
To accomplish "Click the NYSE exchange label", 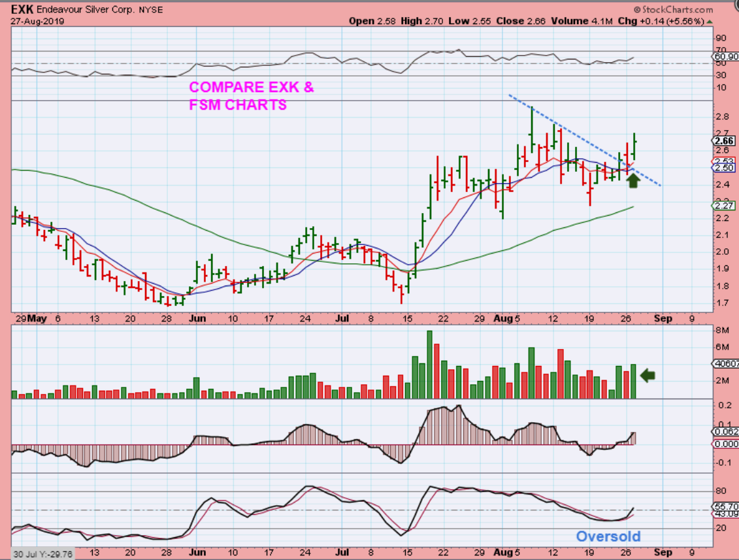I will click(x=151, y=9).
